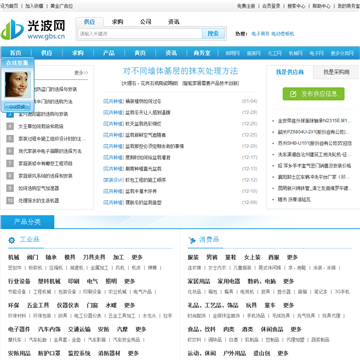The image size is (360, 360).
Task: Click the 消费品 category heading
Action: 209,239
